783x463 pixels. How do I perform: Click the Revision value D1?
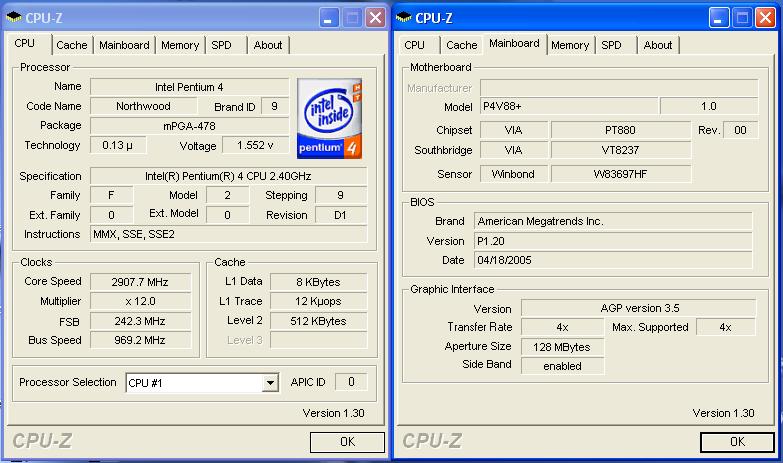[341, 215]
